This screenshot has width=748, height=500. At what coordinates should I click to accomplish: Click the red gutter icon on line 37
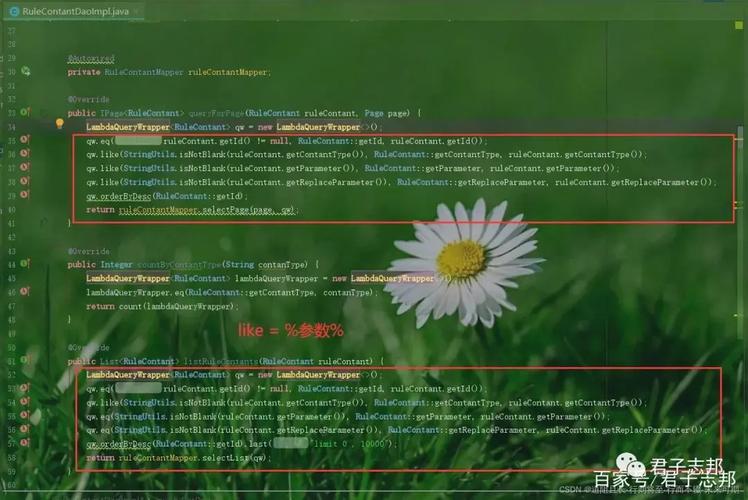25,167
